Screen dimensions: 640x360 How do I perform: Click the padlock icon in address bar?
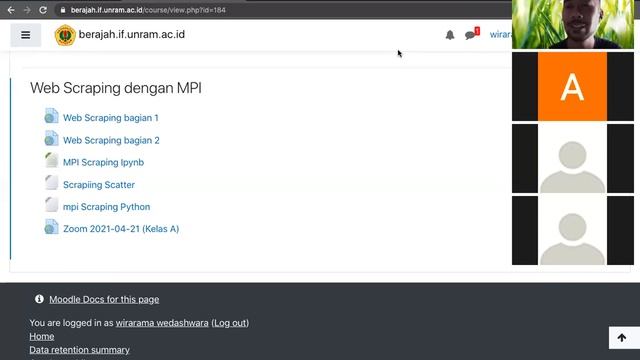coord(63,10)
